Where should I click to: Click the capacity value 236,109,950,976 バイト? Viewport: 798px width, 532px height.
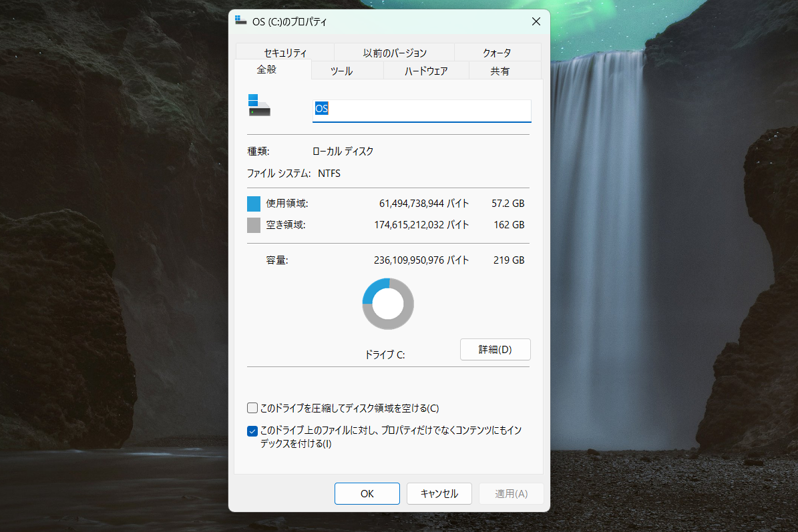pos(421,260)
